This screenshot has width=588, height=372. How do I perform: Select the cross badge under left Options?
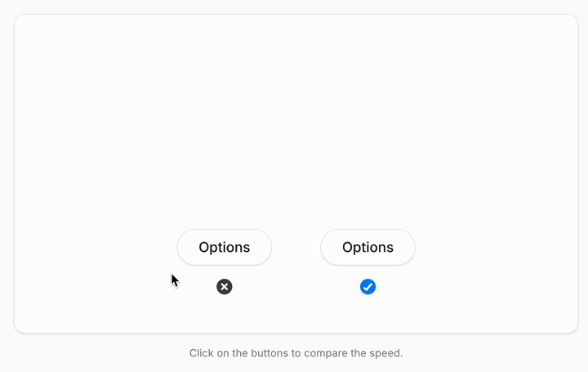pos(225,286)
